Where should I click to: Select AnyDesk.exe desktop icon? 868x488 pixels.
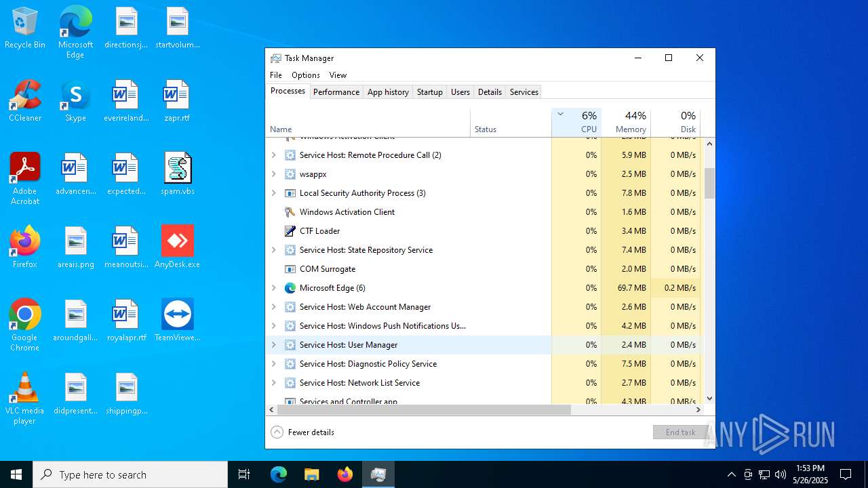(178, 247)
